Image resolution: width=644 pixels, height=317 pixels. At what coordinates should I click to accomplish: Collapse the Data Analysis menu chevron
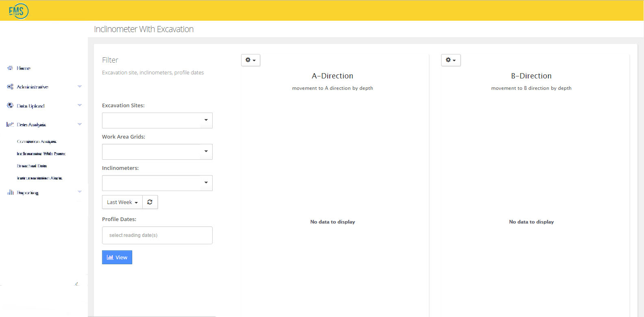point(80,124)
